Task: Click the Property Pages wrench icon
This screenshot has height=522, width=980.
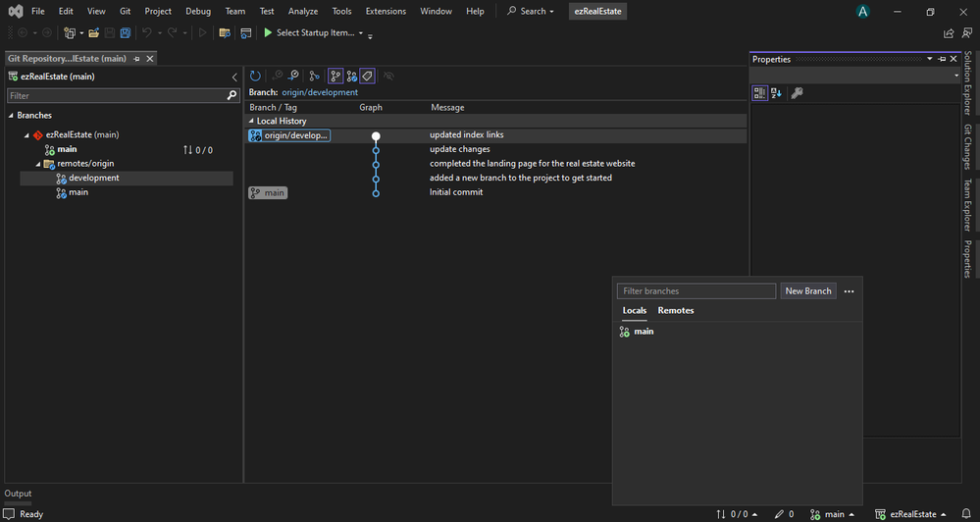Action: click(x=797, y=93)
